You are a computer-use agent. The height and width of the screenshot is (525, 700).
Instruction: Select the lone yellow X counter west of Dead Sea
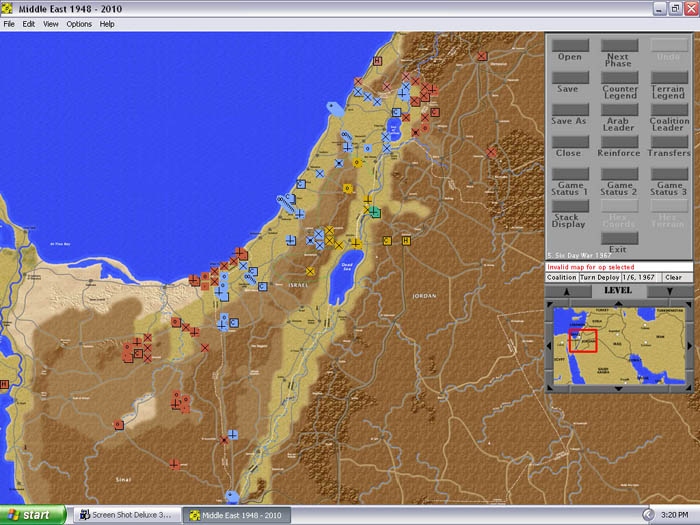[310, 271]
